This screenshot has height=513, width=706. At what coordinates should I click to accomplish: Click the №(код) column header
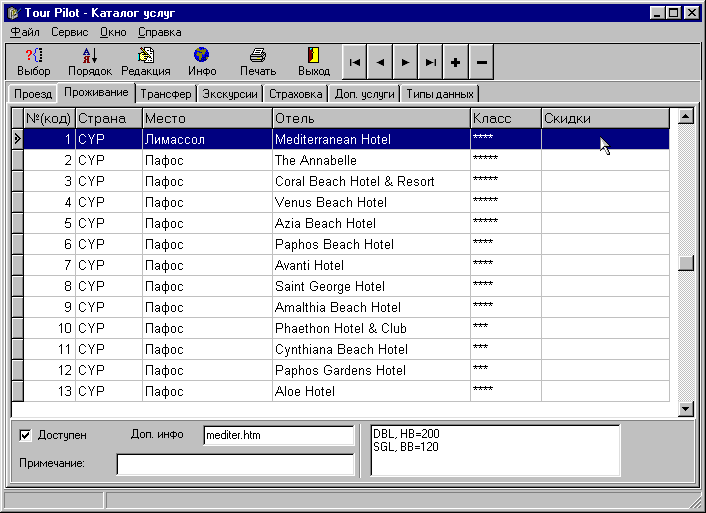click(x=49, y=118)
